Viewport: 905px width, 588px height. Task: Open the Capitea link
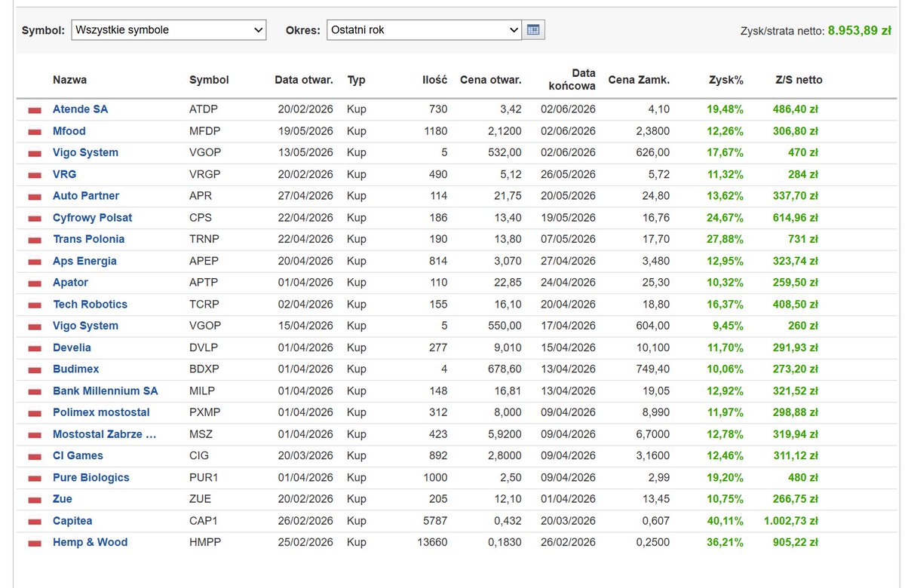[x=72, y=521]
